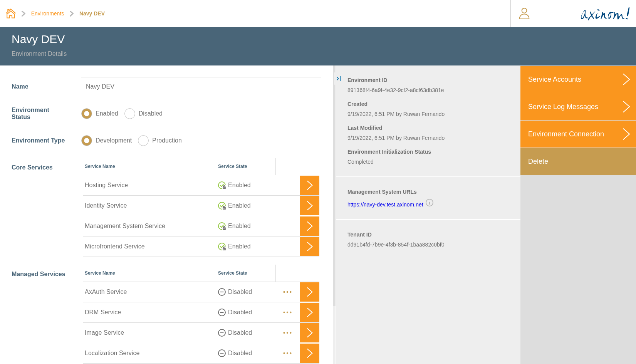
Task: Open DRM Service details arrow
Action: click(x=310, y=312)
